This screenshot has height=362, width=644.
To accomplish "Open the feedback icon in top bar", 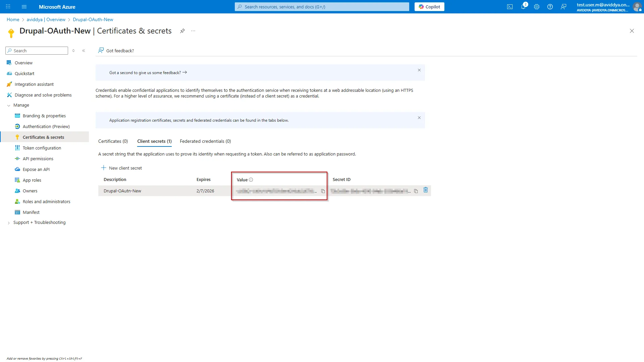I will coord(563,7).
